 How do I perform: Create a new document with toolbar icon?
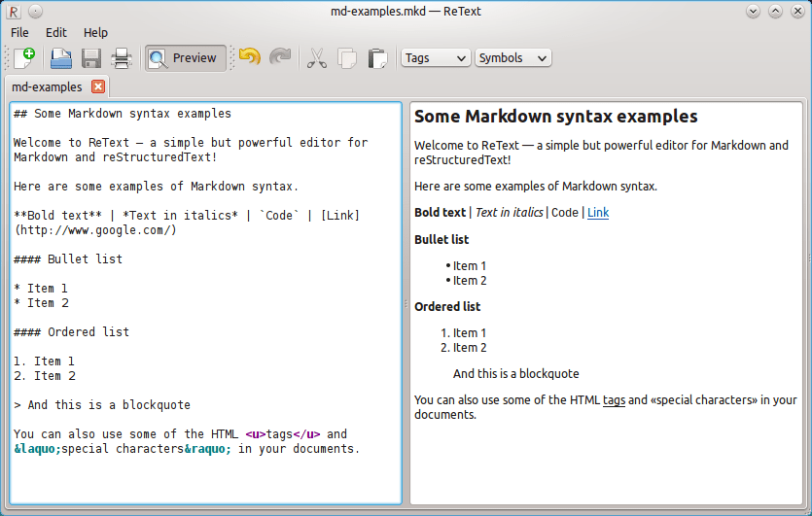coord(24,58)
